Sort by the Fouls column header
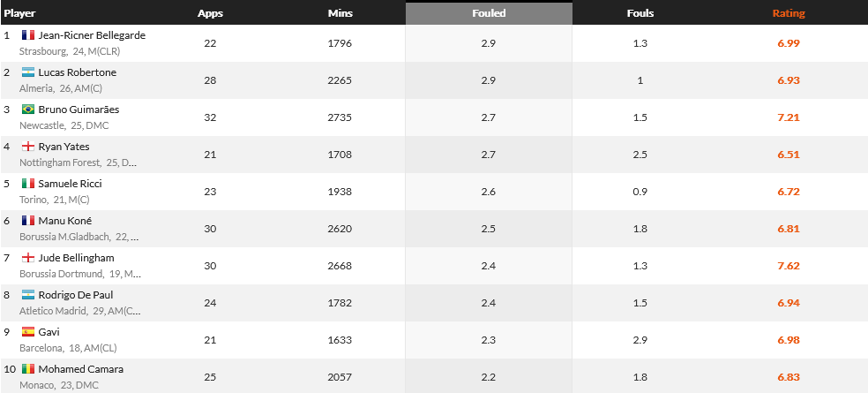868x393 pixels. [x=640, y=13]
